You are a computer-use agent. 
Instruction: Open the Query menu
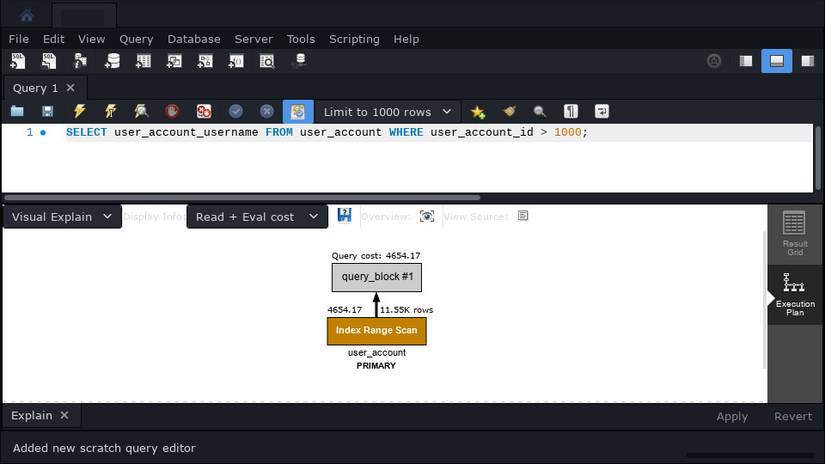coord(136,39)
